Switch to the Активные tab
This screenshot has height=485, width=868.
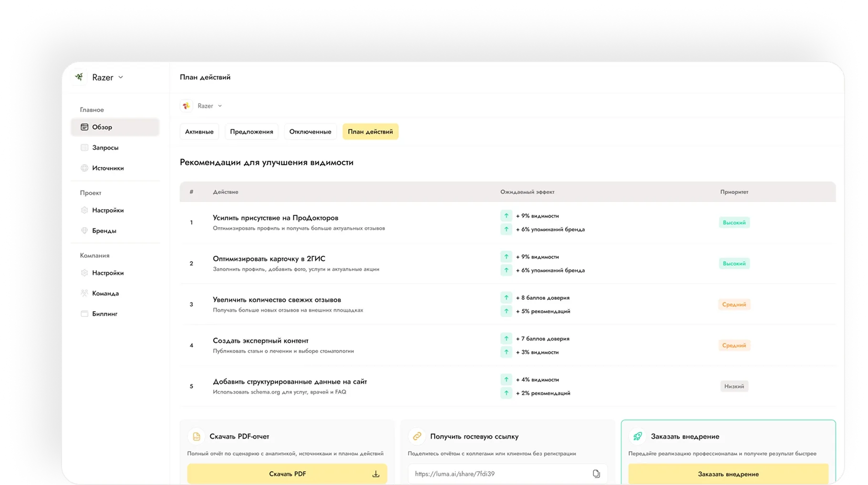(199, 132)
